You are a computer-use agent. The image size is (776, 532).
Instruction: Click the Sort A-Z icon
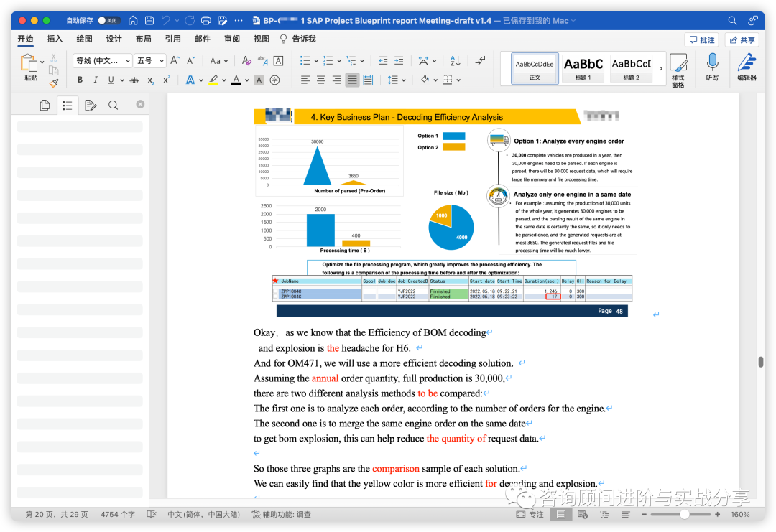coord(455,60)
